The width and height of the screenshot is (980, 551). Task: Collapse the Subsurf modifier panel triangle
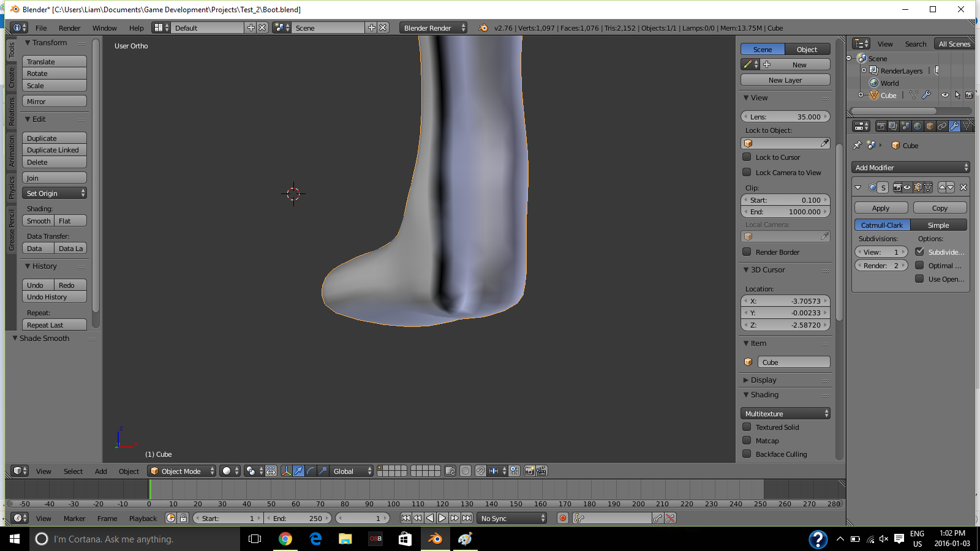click(858, 187)
